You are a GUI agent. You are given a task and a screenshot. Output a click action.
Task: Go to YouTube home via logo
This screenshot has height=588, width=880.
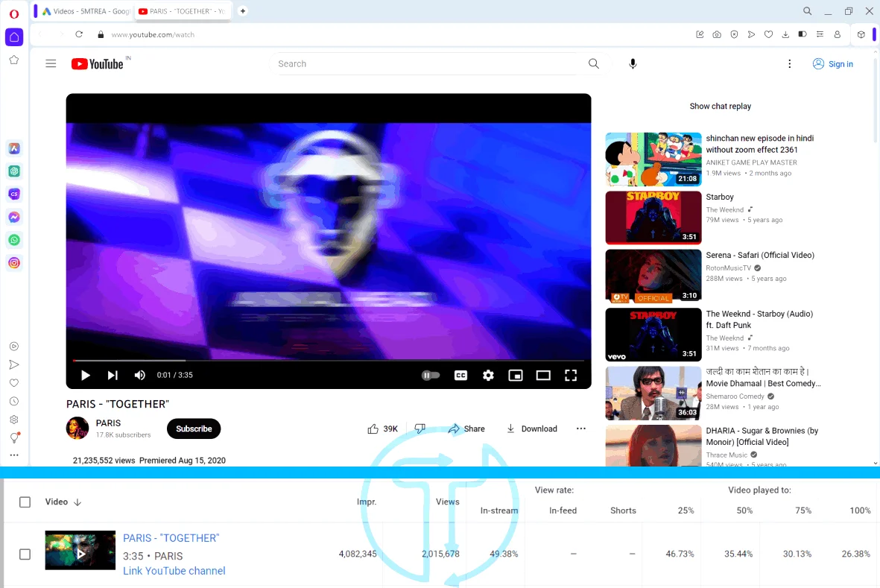pos(97,64)
